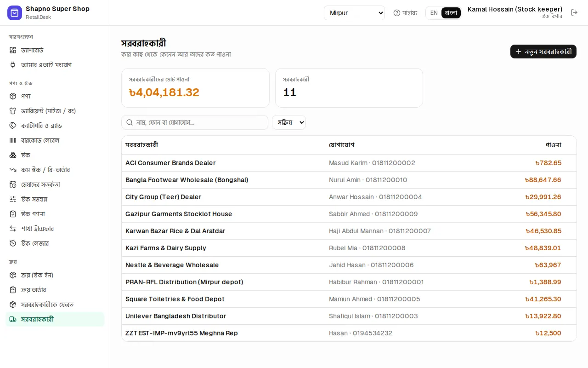Click the logout icon in the header
The width and height of the screenshot is (588, 368).
tap(574, 13)
